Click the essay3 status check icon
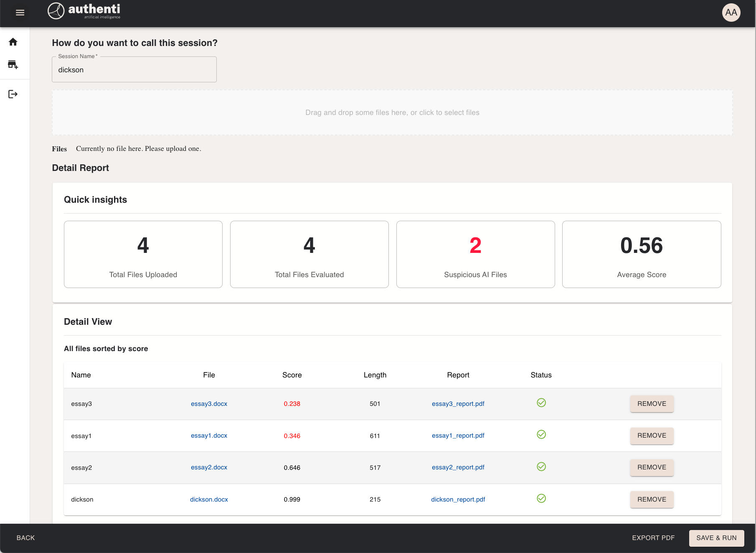The width and height of the screenshot is (756, 553). click(541, 403)
